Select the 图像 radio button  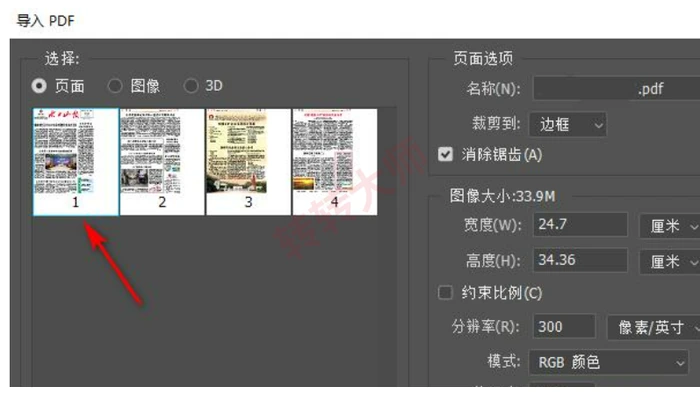115,85
